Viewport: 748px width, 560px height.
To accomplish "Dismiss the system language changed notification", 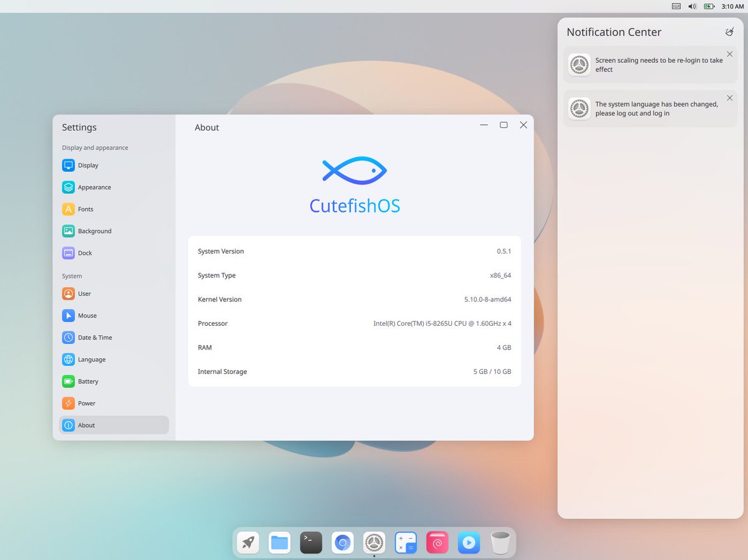I will (730, 98).
